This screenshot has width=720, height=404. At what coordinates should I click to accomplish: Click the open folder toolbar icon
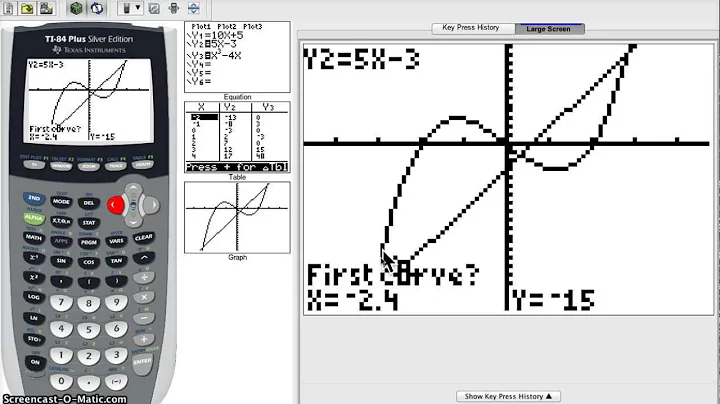pos(27,8)
